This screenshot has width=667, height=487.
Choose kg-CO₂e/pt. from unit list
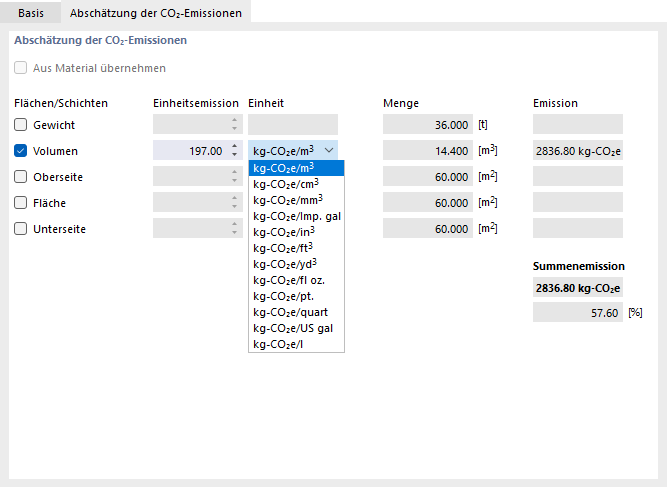pos(296,296)
